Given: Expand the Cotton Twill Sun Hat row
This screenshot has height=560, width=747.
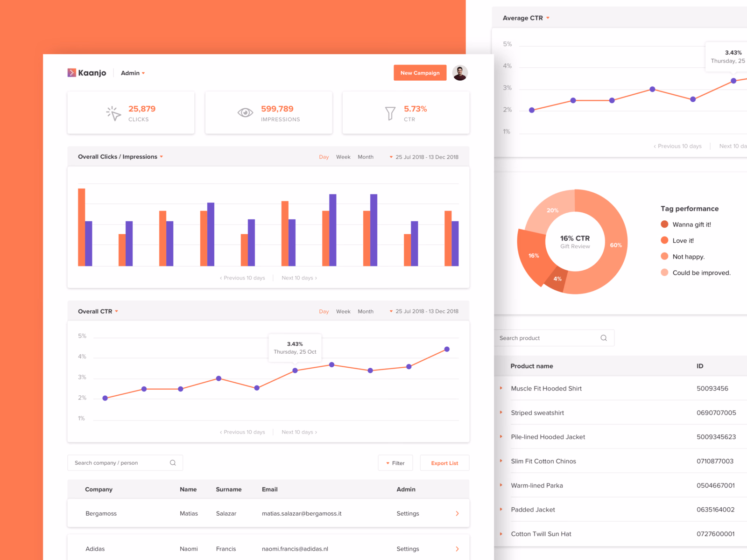Looking at the screenshot, I should pyautogui.click(x=501, y=534).
